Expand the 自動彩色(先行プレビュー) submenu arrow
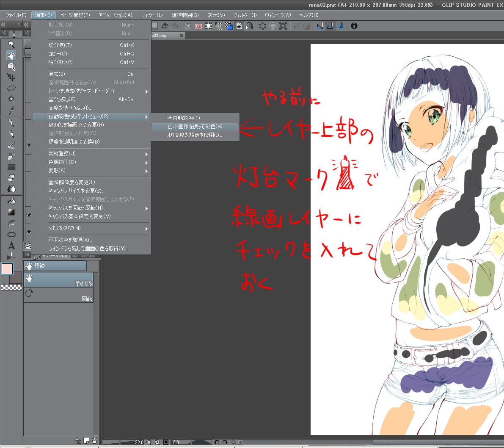Viewport: 504px width, 448px height. [146, 117]
